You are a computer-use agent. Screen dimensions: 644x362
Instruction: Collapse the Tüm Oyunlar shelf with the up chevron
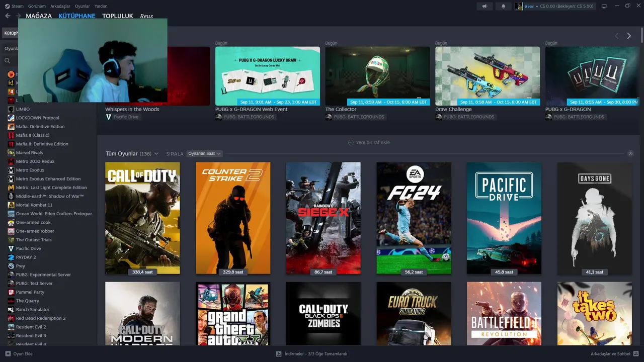click(630, 154)
